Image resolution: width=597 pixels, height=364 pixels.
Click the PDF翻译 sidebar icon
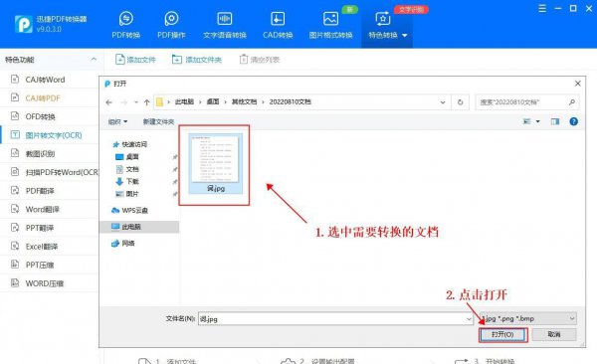(15, 190)
